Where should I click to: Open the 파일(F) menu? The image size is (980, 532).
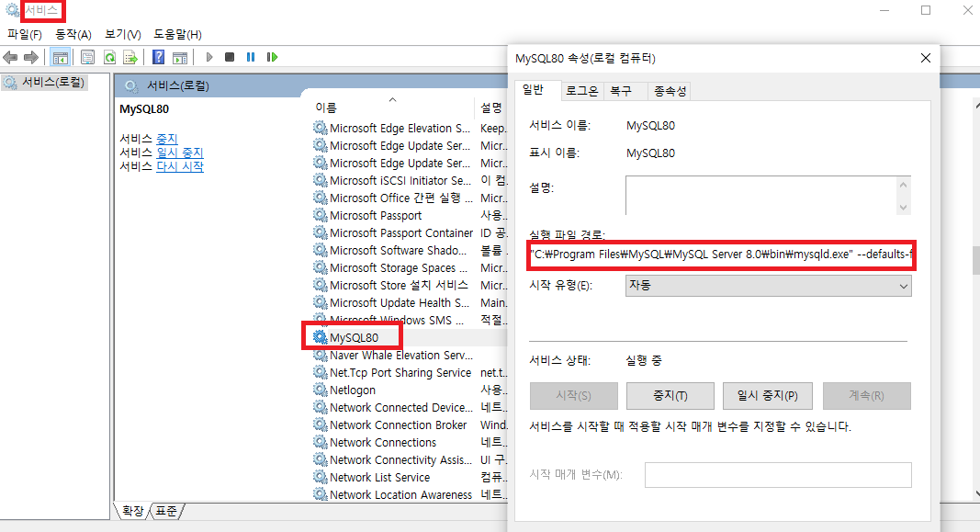pyautogui.click(x=25, y=34)
